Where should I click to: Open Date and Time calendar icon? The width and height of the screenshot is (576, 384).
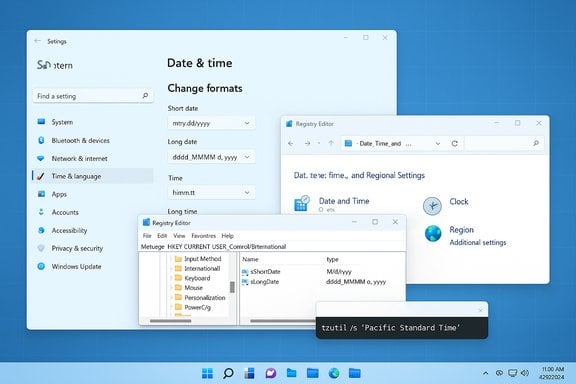[302, 203]
